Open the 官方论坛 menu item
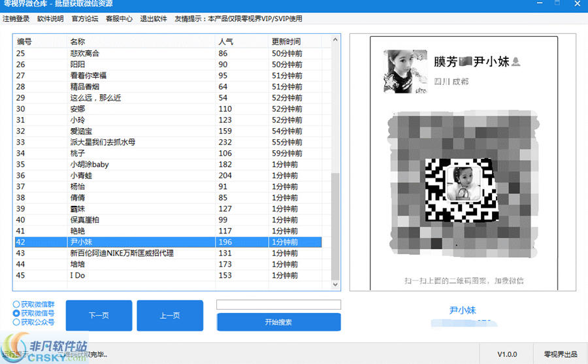This screenshot has width=588, height=364. 85,19
